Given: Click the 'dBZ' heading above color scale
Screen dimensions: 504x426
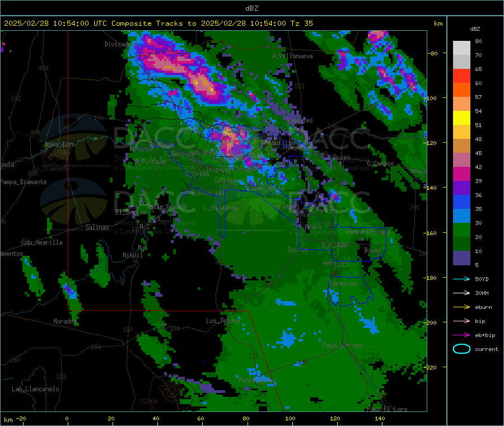Looking at the screenshot, I should (x=475, y=29).
